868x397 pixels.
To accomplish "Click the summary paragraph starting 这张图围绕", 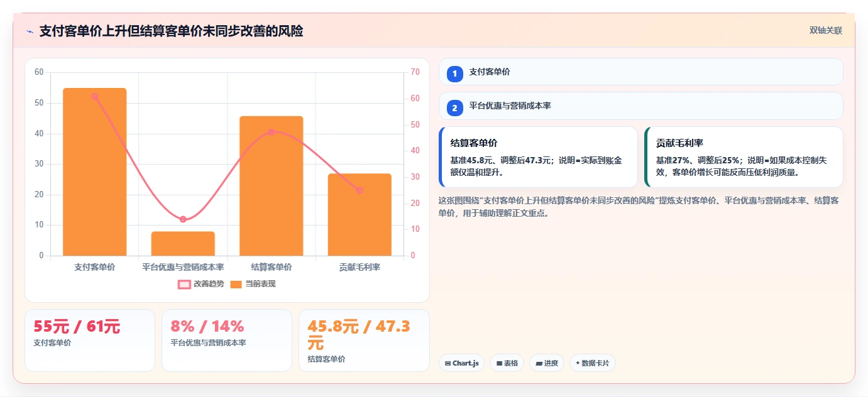I will [x=639, y=207].
